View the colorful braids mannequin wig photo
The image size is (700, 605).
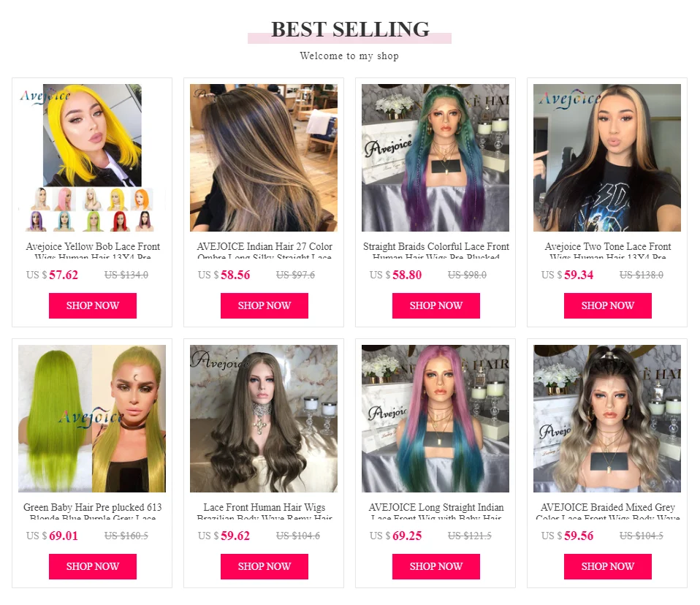coord(435,158)
